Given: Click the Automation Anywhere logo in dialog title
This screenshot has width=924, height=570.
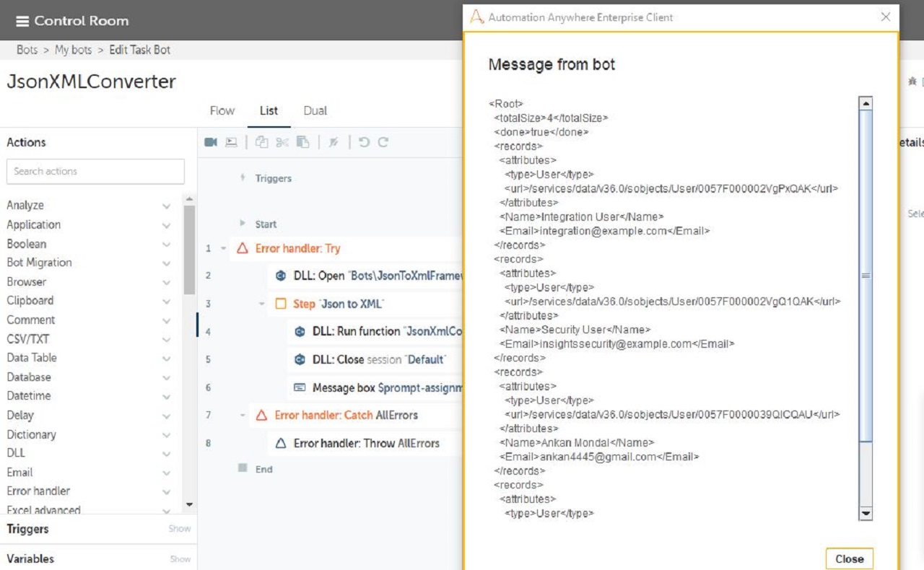Looking at the screenshot, I should point(476,17).
